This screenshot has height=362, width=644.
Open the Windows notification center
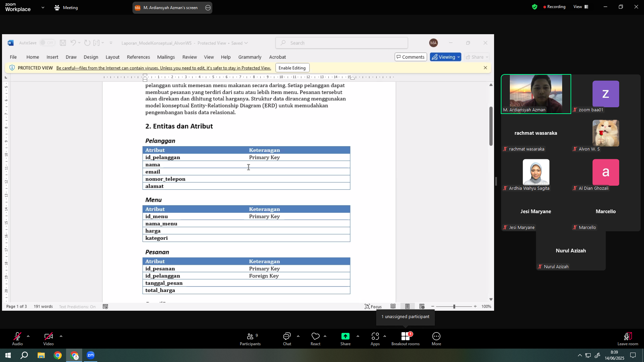click(633, 356)
